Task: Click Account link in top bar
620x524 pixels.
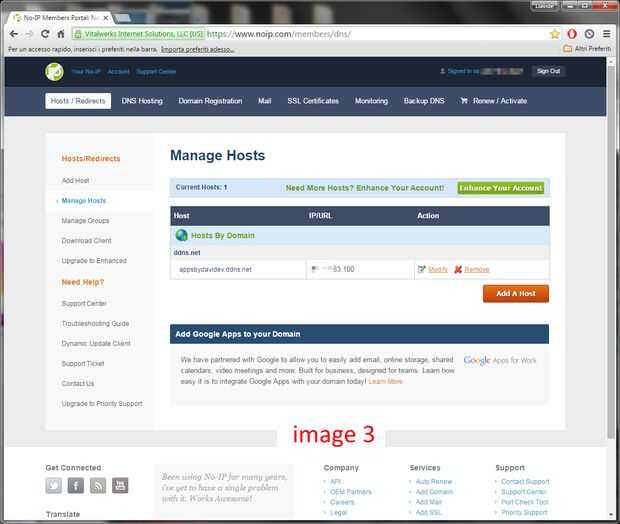Action: point(118,72)
